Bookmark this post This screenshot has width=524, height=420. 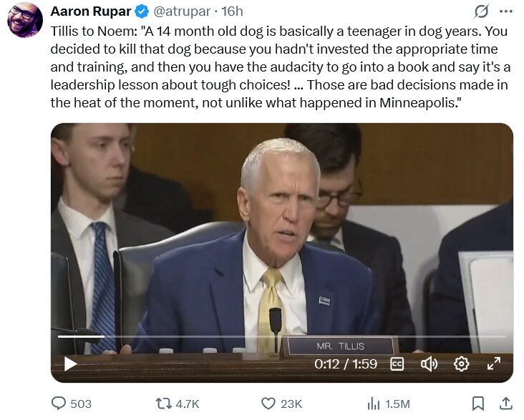click(479, 404)
